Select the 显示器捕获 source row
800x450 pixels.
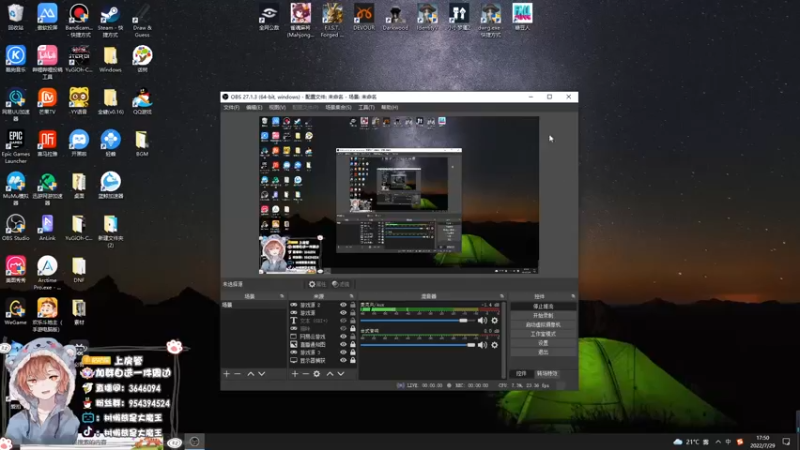click(322, 360)
